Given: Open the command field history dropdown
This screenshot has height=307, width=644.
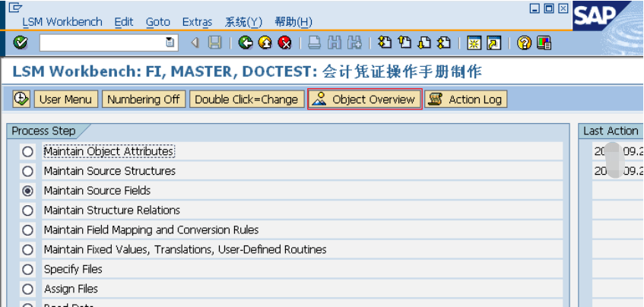Looking at the screenshot, I should 170,43.
